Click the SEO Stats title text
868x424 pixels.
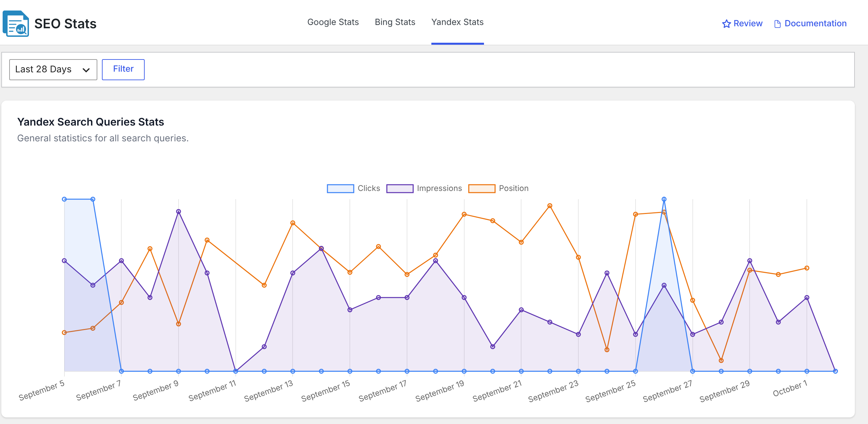click(x=65, y=24)
